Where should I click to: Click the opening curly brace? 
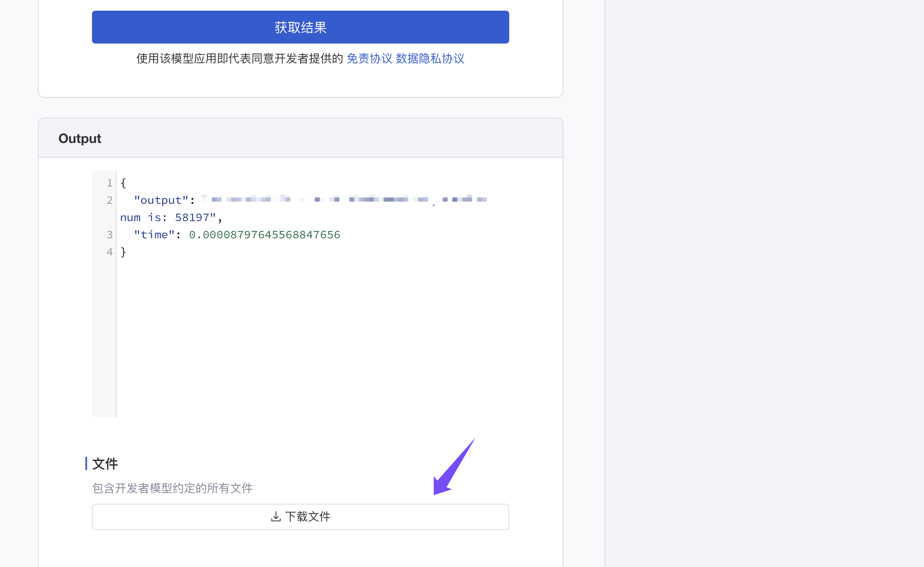(123, 183)
